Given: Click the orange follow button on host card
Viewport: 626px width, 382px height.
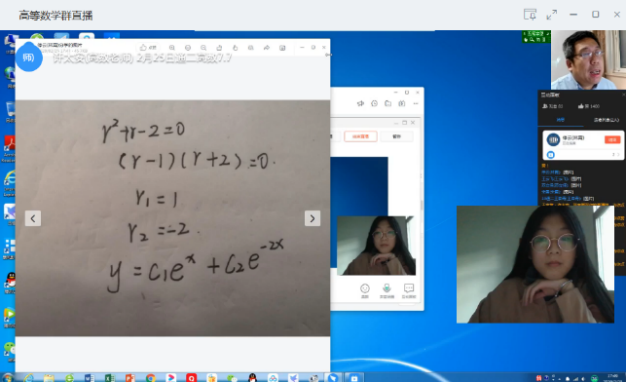Looking at the screenshot, I should coord(612,139).
